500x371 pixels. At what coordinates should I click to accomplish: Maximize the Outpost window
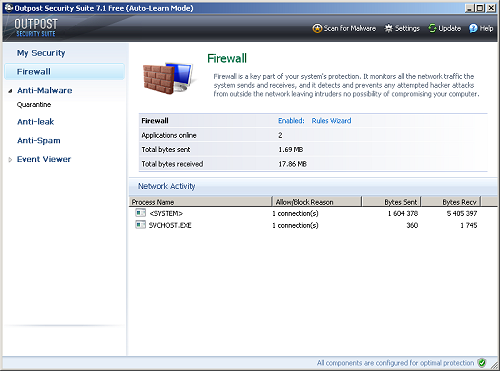click(x=480, y=8)
